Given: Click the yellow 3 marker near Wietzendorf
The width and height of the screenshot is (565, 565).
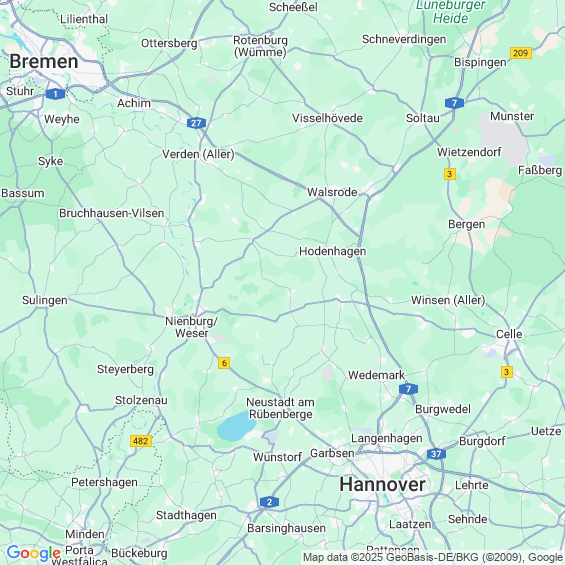Looking at the screenshot, I should point(450,174).
